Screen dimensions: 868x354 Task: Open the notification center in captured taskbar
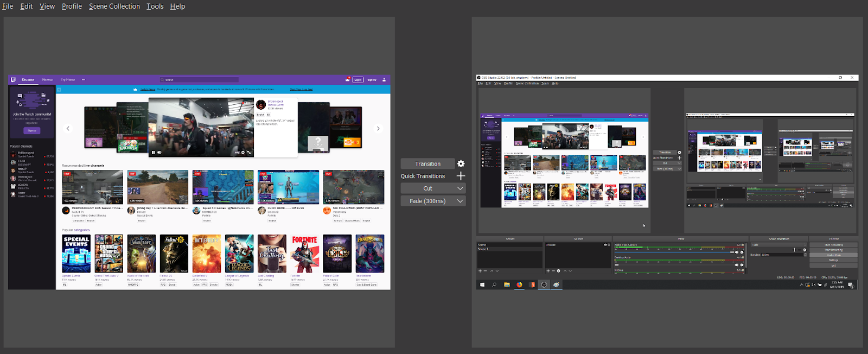click(851, 285)
